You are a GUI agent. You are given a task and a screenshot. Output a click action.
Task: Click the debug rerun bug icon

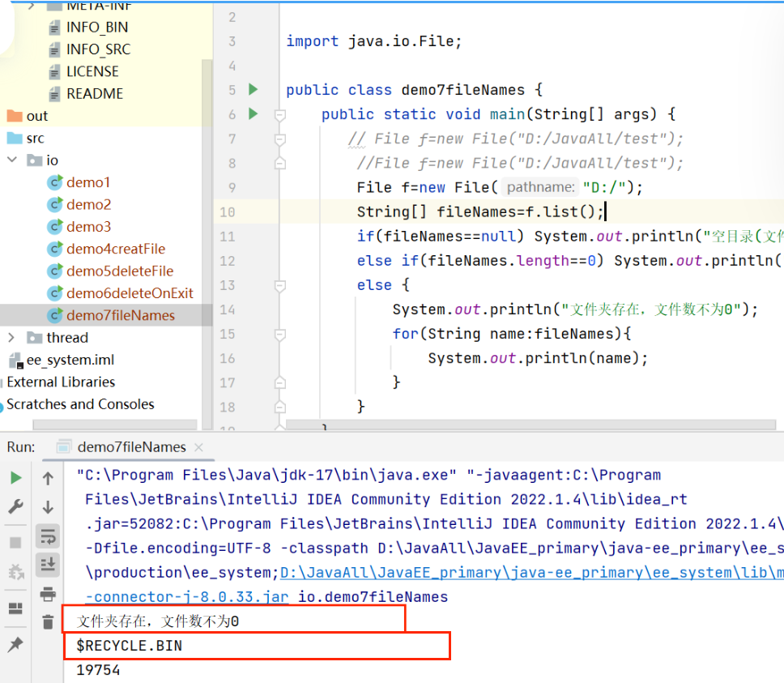coord(16,571)
